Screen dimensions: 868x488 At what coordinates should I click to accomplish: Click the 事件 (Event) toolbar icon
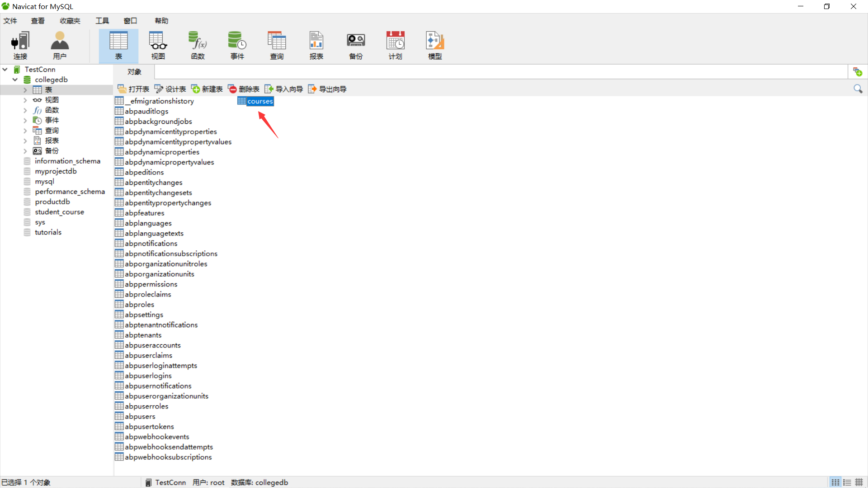(237, 45)
